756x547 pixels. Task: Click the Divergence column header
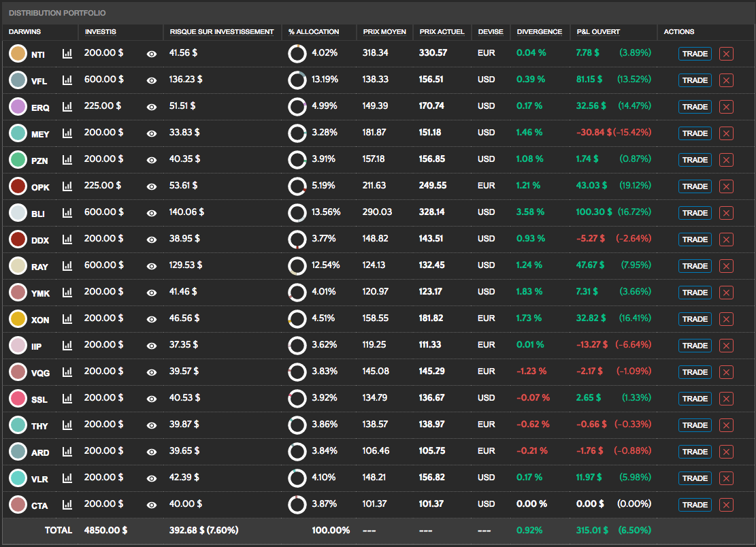(x=539, y=32)
